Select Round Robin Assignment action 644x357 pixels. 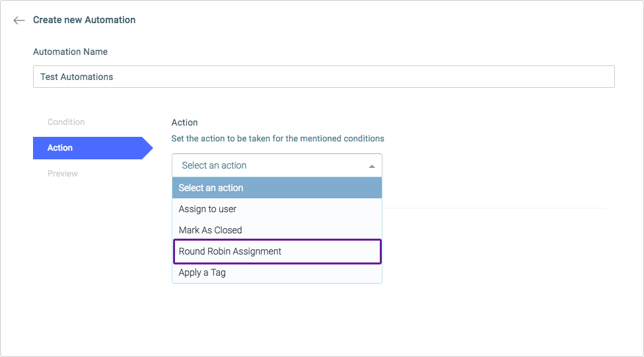coord(277,251)
